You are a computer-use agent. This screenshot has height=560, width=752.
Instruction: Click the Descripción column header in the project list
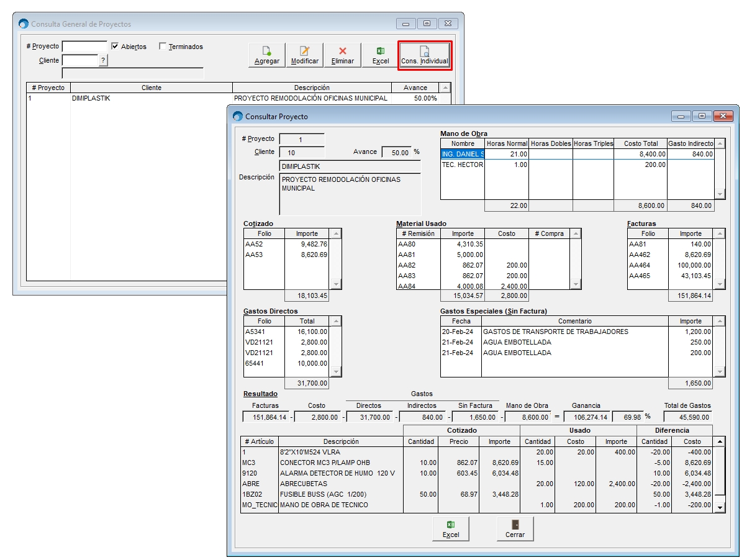click(312, 88)
